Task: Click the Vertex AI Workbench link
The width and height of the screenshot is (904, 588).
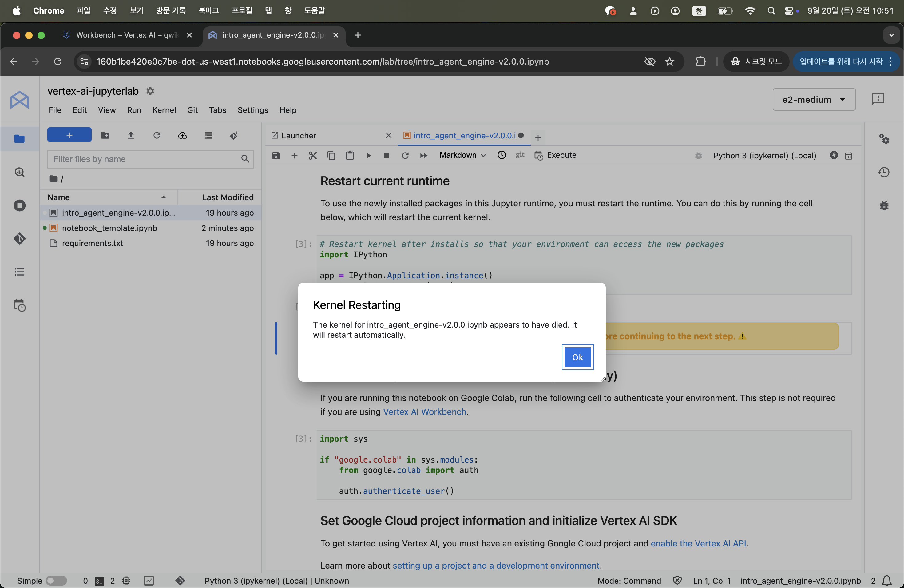Action: (424, 412)
